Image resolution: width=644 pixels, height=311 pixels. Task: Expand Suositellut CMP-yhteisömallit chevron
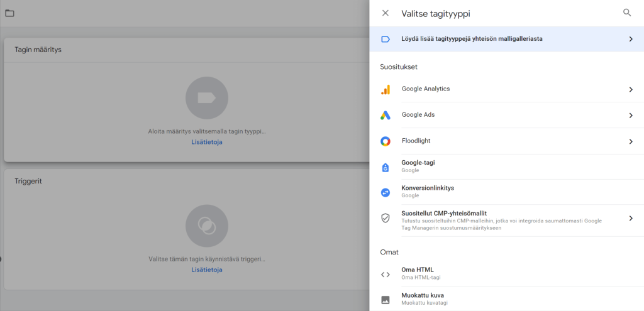(x=630, y=218)
